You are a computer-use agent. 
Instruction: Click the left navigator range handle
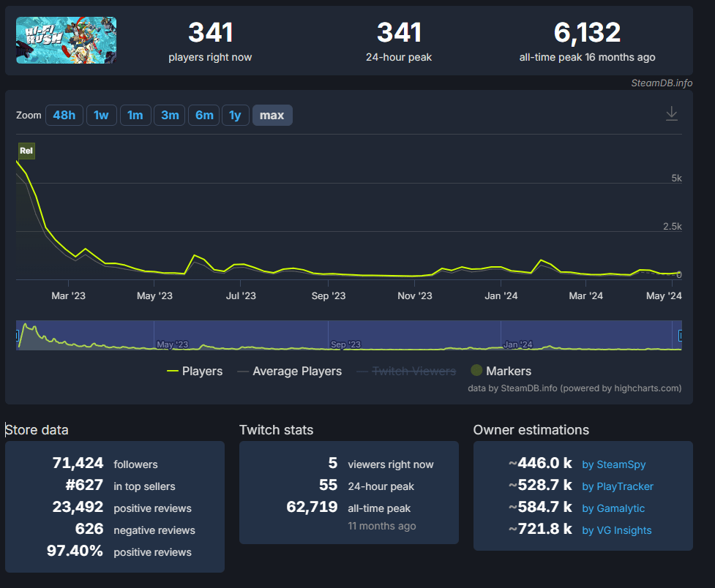17,336
